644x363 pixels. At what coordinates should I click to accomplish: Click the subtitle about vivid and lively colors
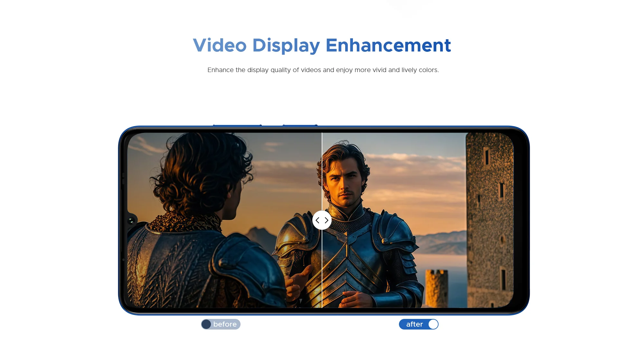[x=323, y=70]
